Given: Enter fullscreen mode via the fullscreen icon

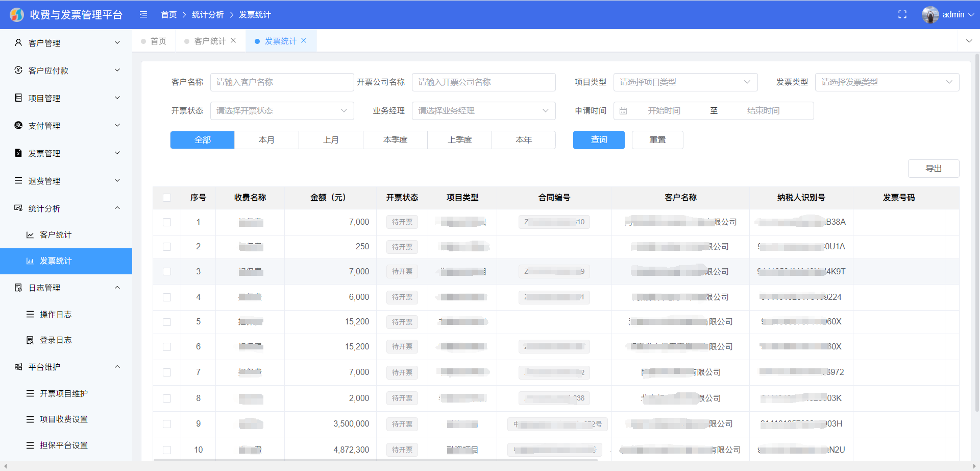Looking at the screenshot, I should coord(902,15).
